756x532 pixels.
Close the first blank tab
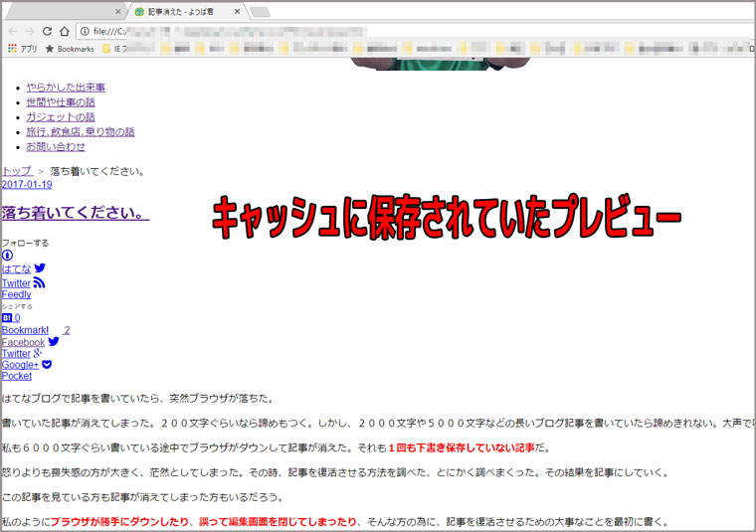118,12
